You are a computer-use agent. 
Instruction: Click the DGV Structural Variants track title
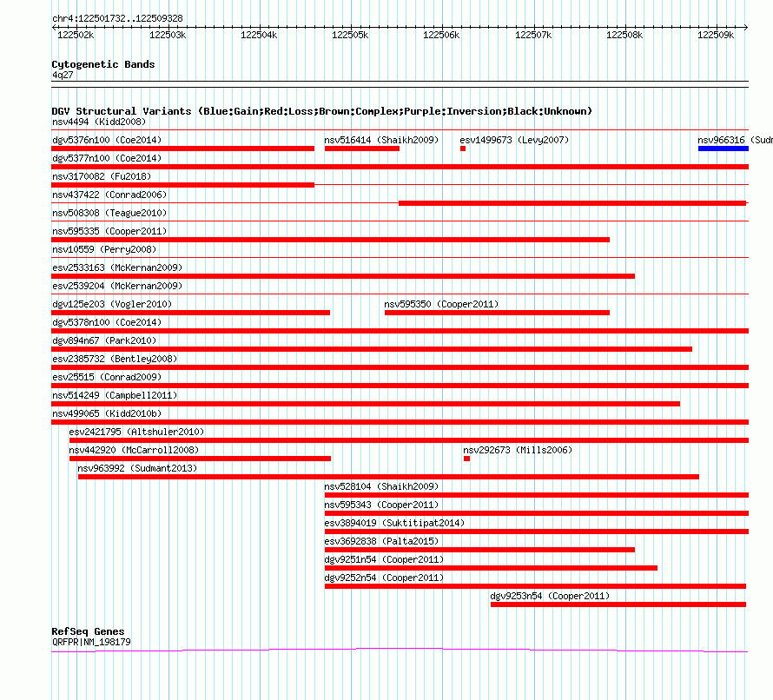coord(322,111)
